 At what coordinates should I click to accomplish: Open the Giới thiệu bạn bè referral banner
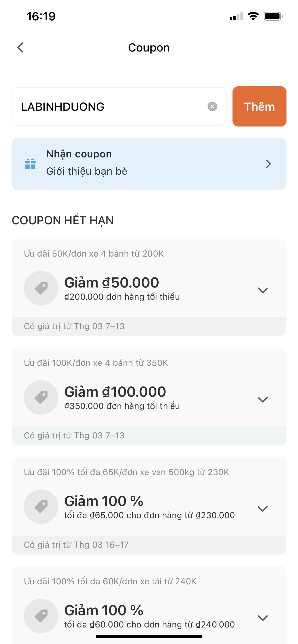149,164
